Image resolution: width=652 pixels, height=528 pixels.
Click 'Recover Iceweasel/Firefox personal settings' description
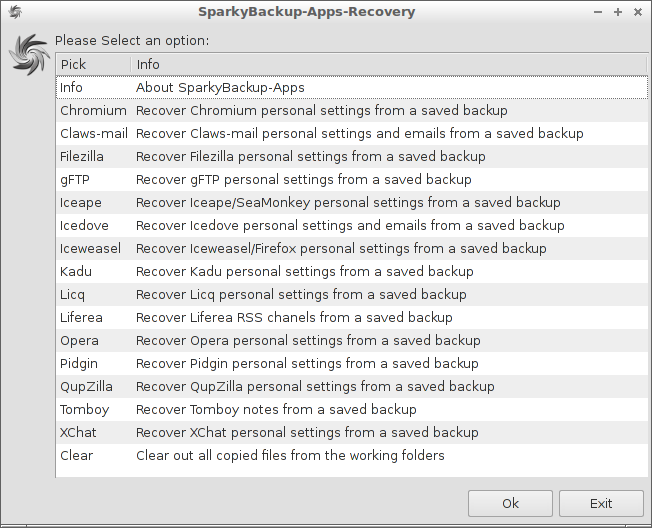[x=341, y=248]
